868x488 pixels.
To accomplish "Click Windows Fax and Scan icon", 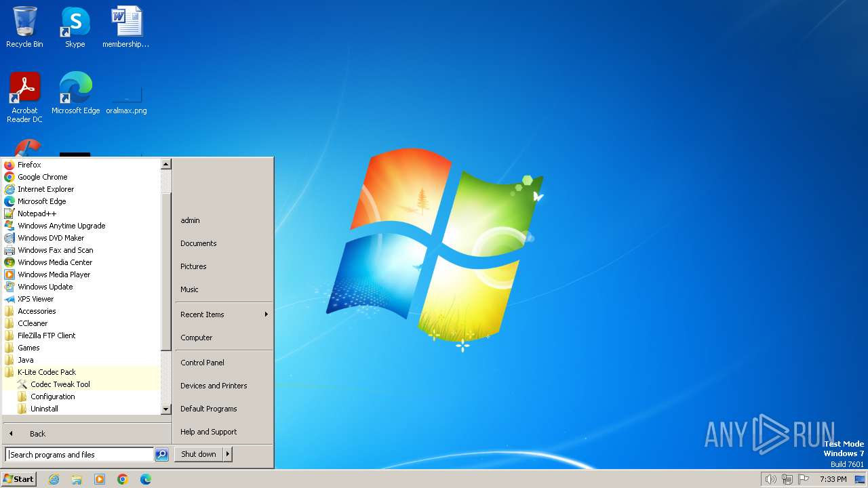I will (9, 250).
